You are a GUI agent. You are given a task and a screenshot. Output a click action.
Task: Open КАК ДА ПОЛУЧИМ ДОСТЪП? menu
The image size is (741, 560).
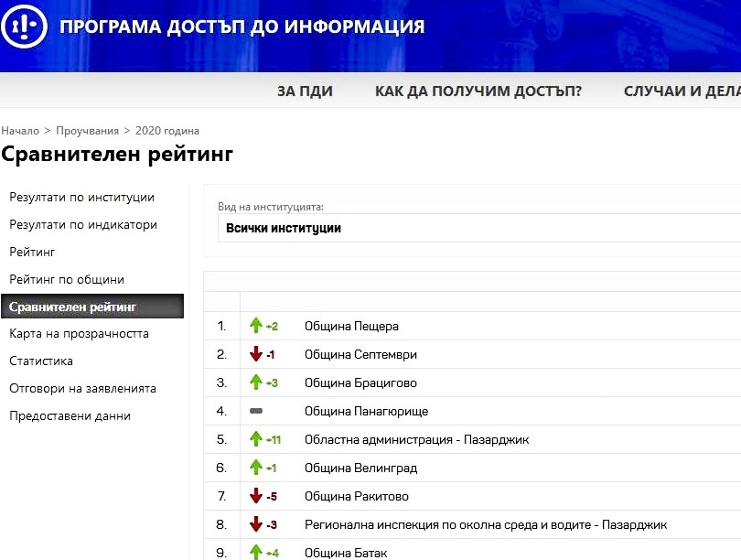(478, 91)
